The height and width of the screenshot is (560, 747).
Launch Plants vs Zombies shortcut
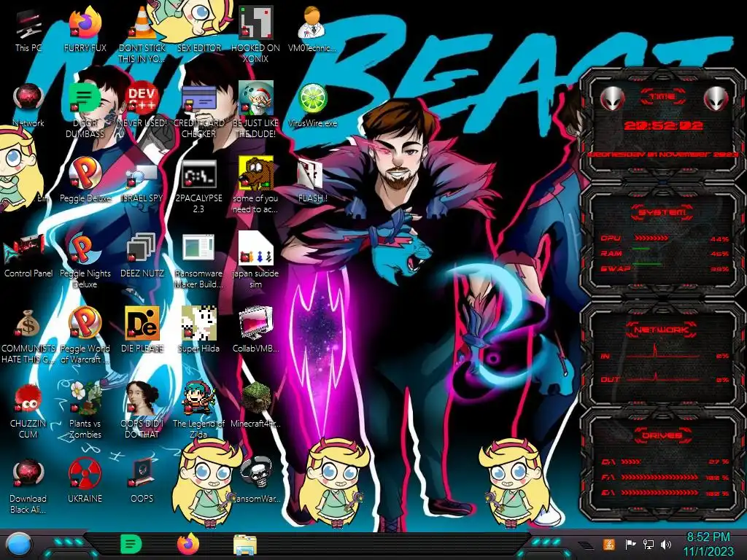(x=85, y=411)
